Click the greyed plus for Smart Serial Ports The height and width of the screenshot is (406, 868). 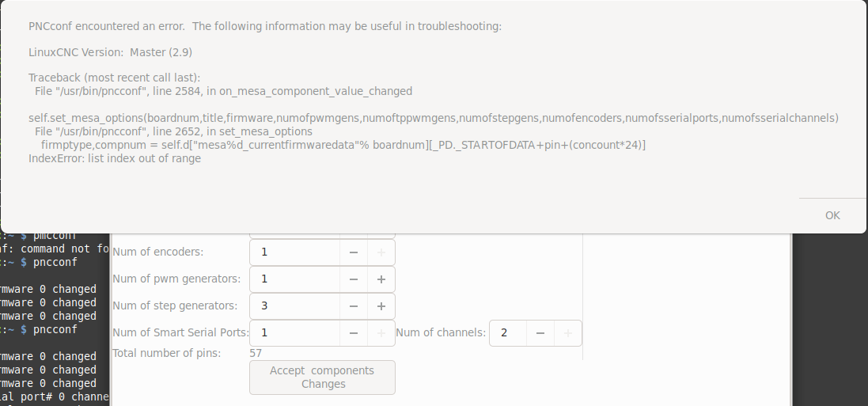click(381, 333)
